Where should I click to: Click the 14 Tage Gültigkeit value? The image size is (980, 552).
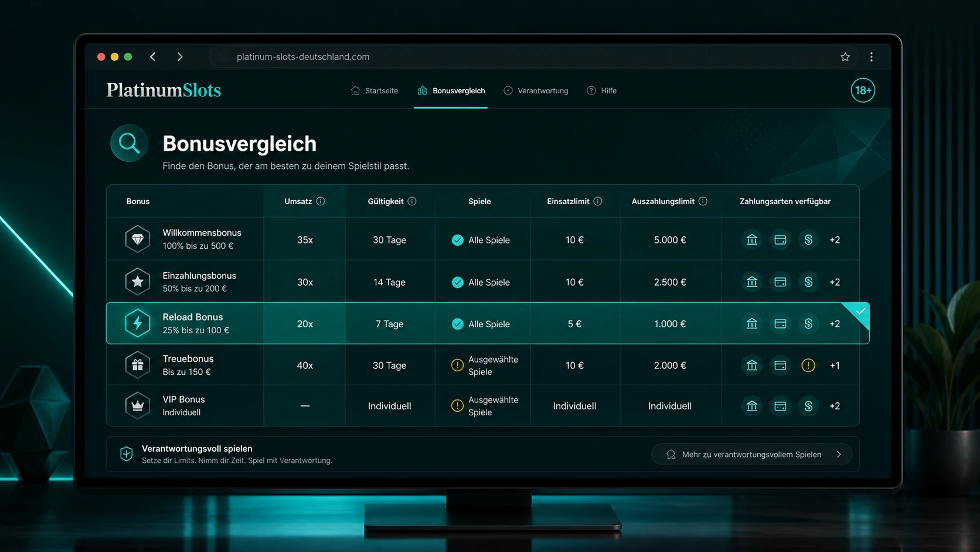[389, 282]
